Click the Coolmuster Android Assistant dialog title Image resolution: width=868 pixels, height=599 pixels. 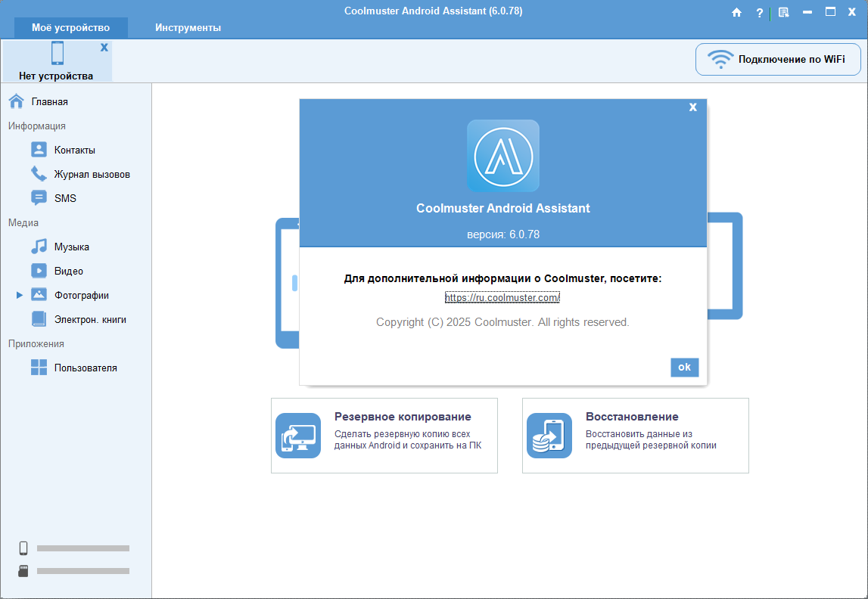[502, 209]
